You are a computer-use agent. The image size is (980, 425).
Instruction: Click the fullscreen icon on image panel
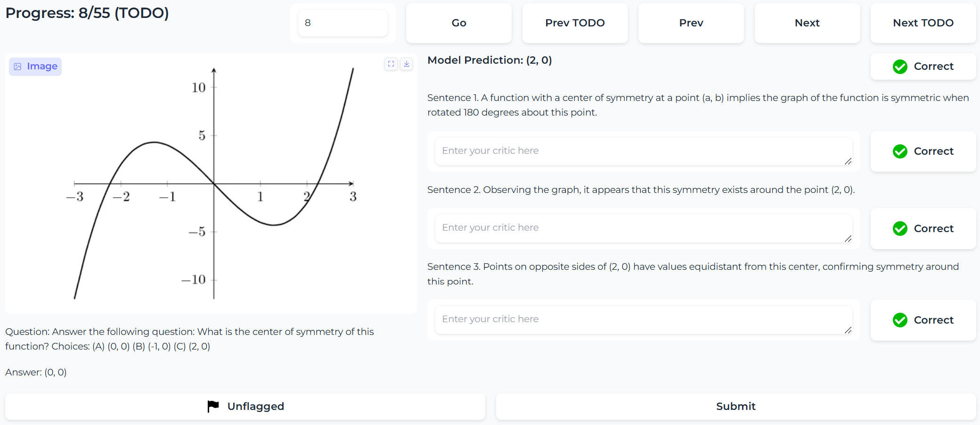point(391,64)
